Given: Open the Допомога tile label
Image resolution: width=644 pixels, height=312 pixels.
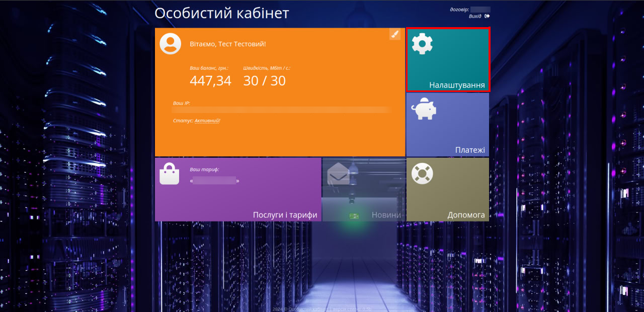Looking at the screenshot, I should [466, 215].
